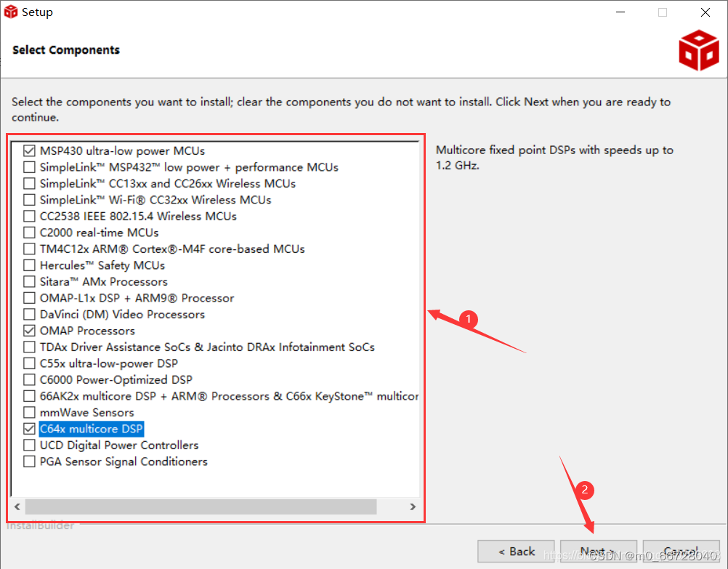The image size is (728, 569).
Task: Click the red cube logo in header
Action: coord(699,50)
